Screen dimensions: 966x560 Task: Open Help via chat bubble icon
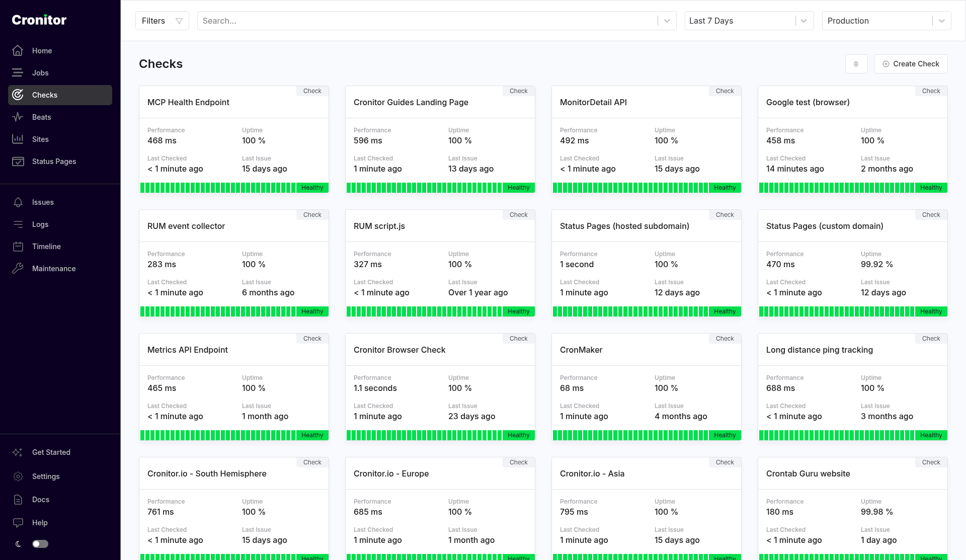click(x=18, y=523)
